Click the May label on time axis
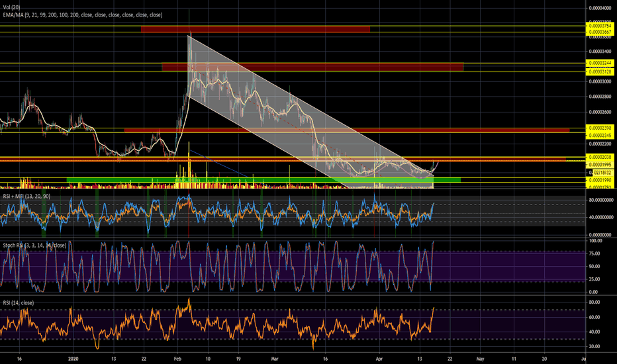This screenshot has height=364, width=617. click(480, 359)
